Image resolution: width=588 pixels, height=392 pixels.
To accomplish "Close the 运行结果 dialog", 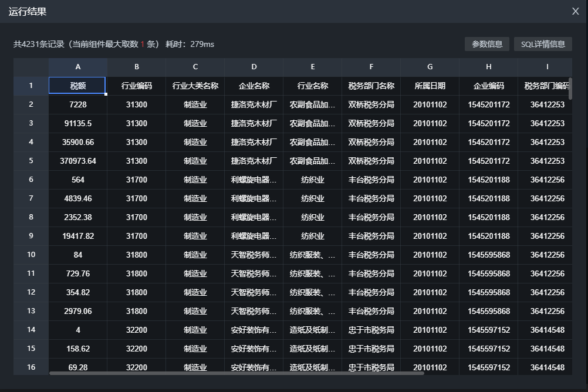I will click(x=576, y=11).
